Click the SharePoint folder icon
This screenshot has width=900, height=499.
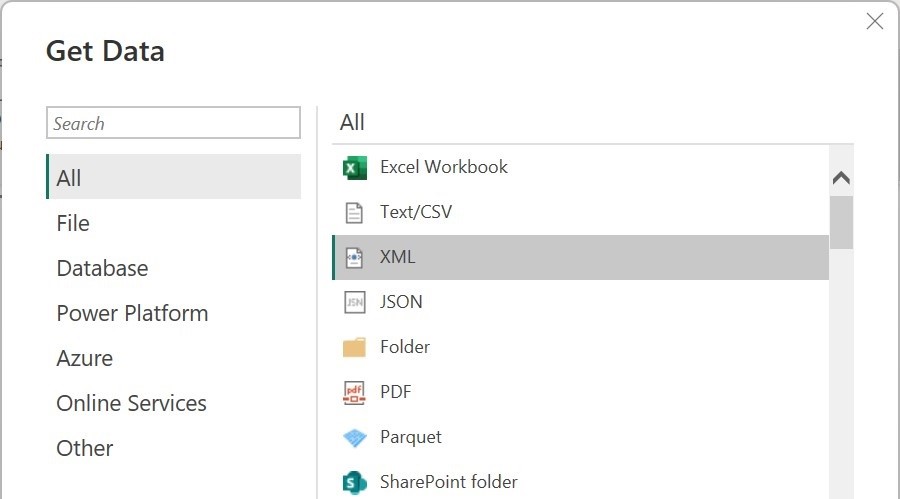click(354, 482)
